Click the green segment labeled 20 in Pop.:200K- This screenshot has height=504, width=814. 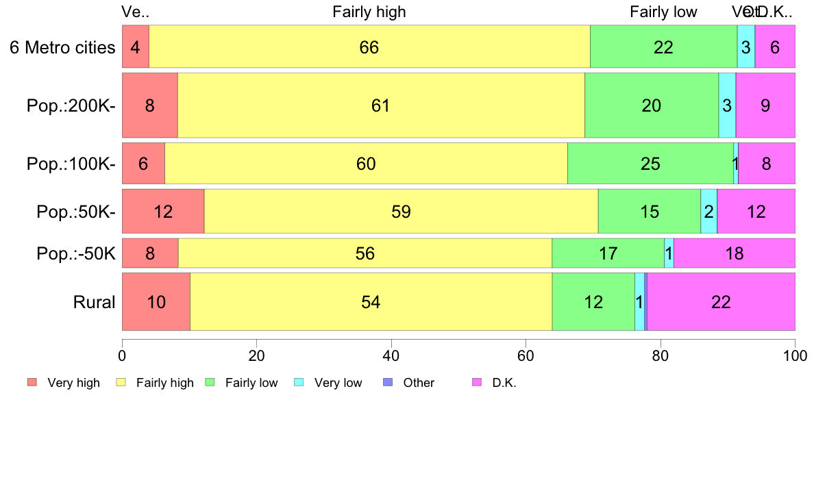(652, 105)
